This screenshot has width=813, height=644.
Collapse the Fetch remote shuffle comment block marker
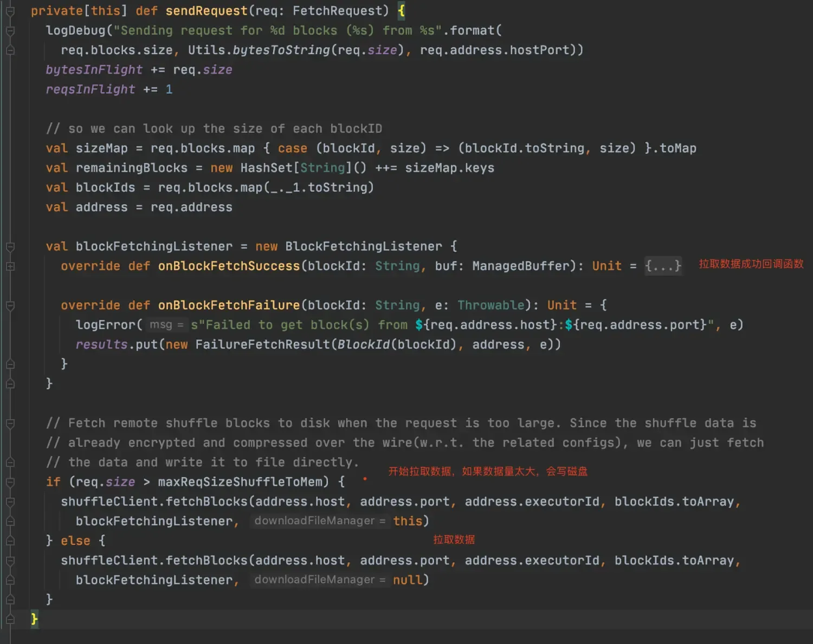point(10,424)
